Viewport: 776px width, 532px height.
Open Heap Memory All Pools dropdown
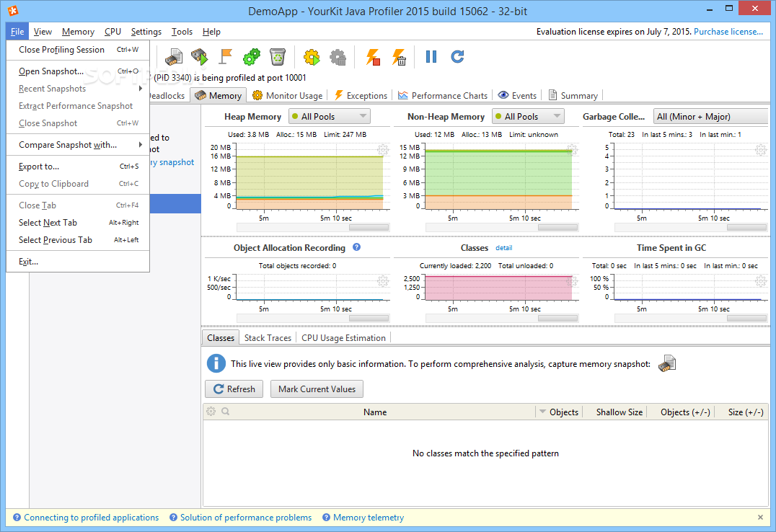pos(329,116)
